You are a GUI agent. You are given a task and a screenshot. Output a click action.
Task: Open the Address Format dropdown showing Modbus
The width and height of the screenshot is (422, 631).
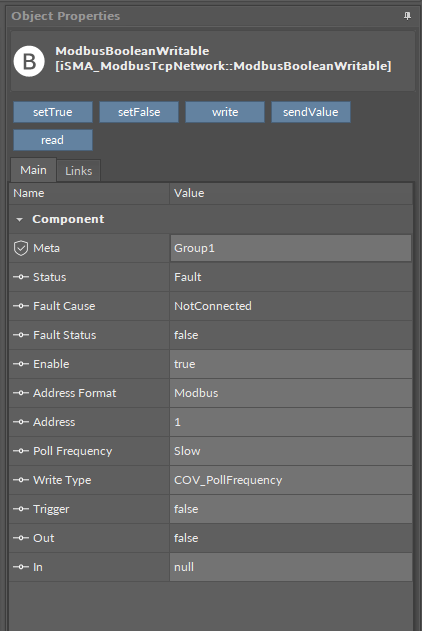pyautogui.click(x=291, y=393)
